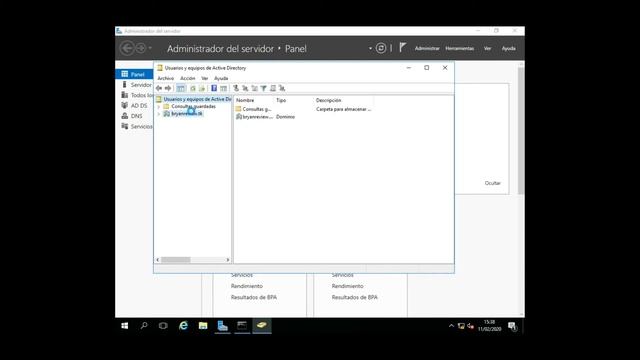Select DNS in Server Manager sidebar
This screenshot has height=360, width=640.
(134, 116)
